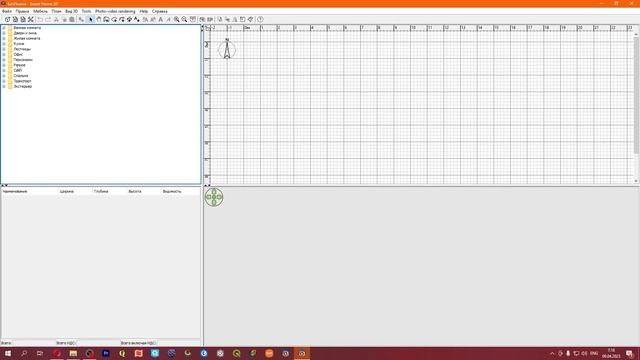Sort furniture list by Наименование column
640x360 pixels.
pyautogui.click(x=15, y=191)
